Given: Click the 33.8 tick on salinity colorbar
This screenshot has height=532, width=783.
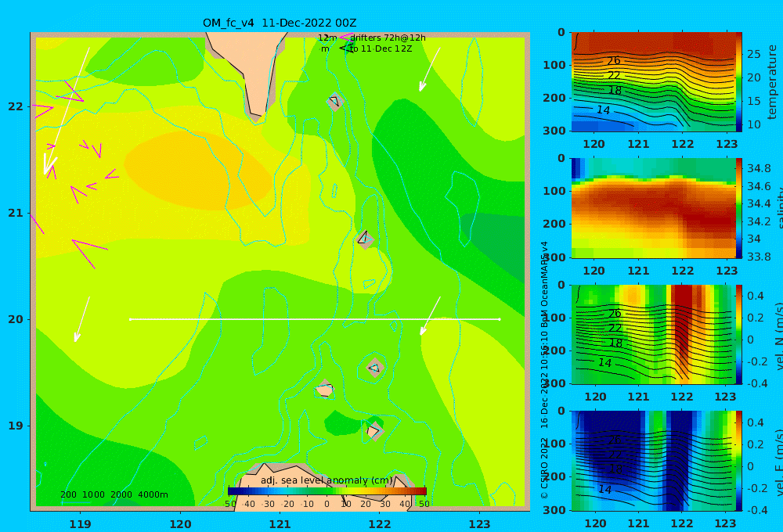Looking at the screenshot, I should [x=759, y=257].
